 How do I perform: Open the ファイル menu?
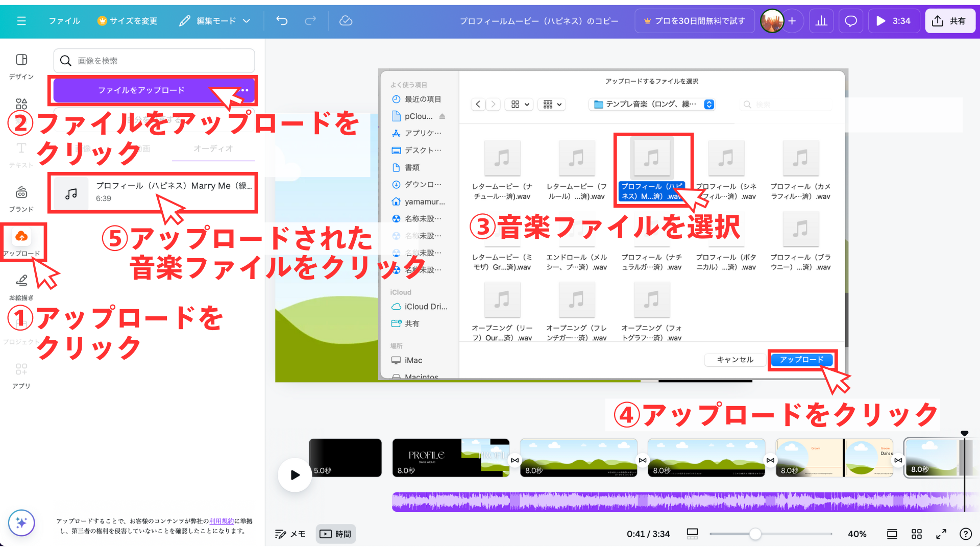tap(64, 21)
